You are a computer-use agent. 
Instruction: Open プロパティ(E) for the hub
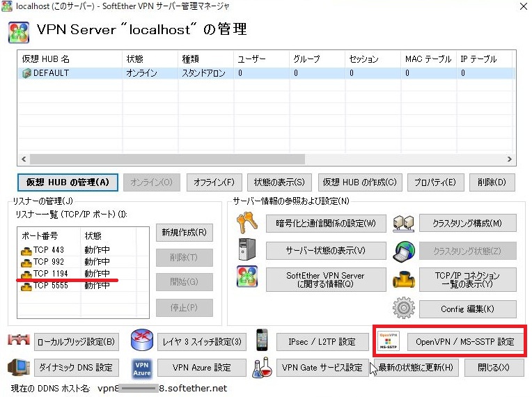435,182
